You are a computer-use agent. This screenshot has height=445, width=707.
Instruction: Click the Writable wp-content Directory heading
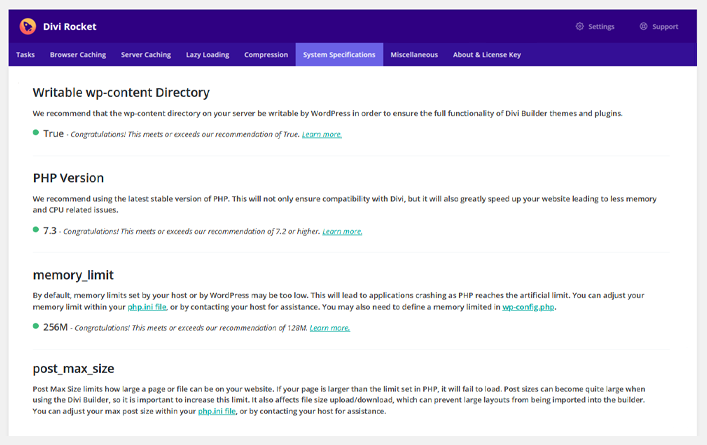tap(121, 92)
